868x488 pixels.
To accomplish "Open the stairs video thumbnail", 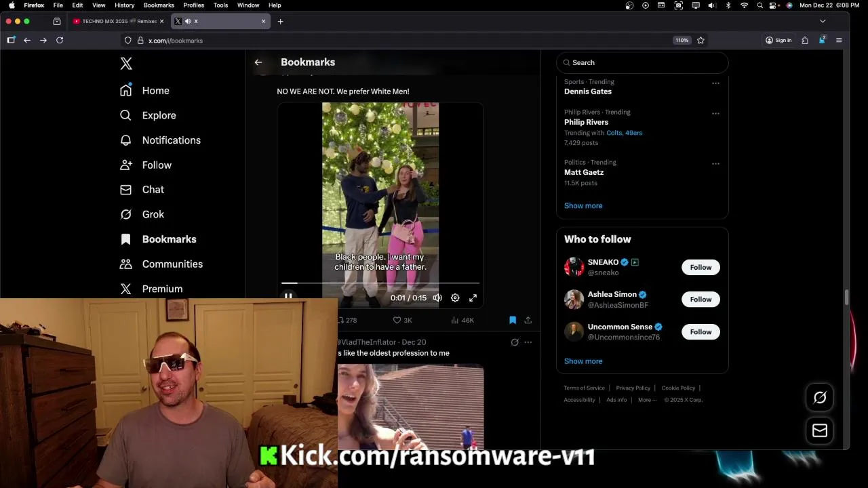I will point(411,407).
